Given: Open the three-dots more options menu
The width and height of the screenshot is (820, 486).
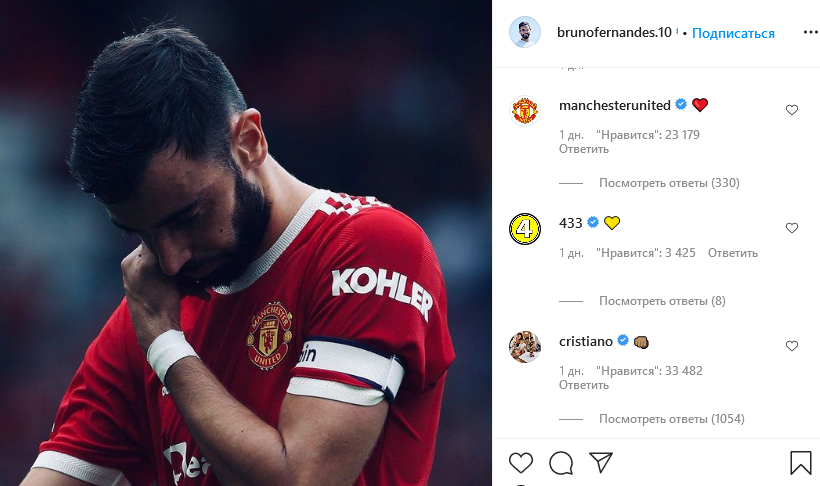Looking at the screenshot, I should (810, 32).
